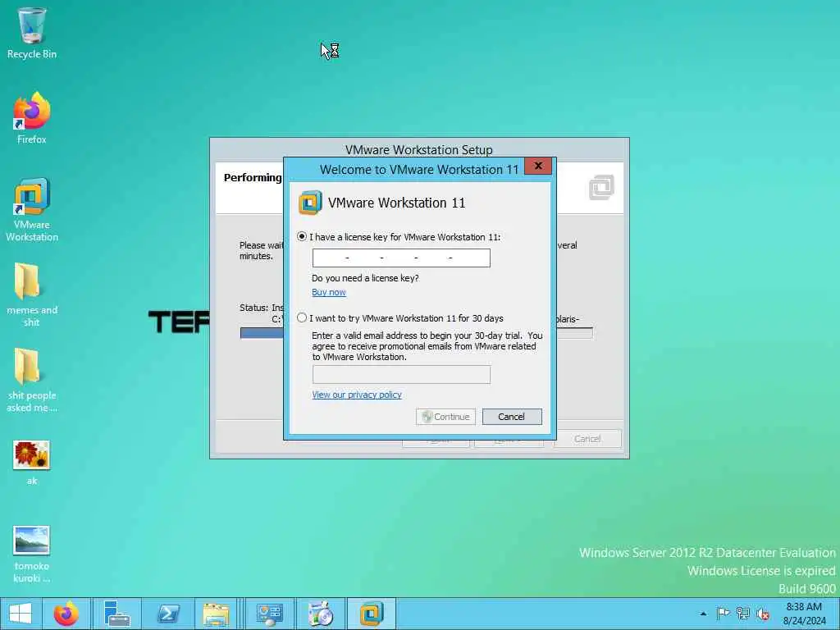Click the muted volume tray icon
The image size is (840, 630).
coord(762,614)
